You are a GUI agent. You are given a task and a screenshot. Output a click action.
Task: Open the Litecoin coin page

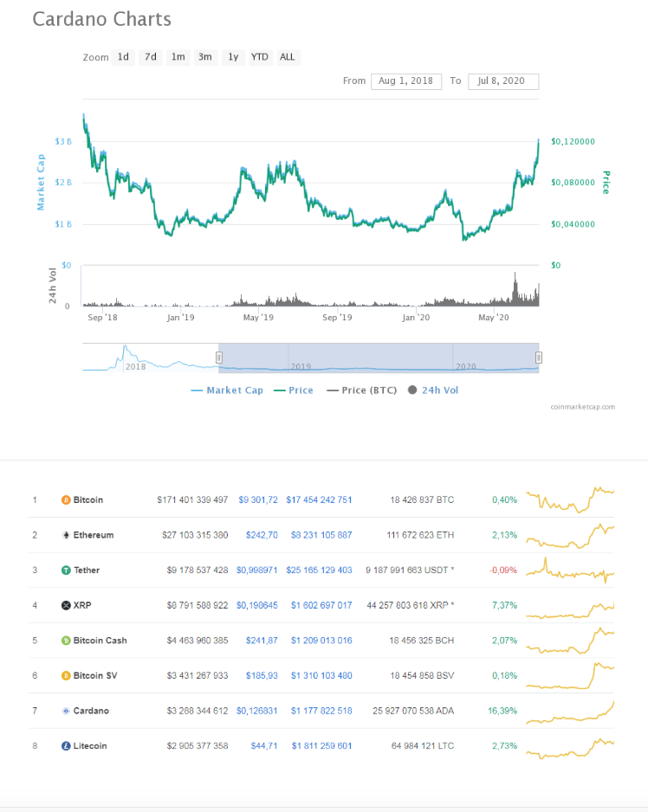pyautogui.click(x=90, y=746)
